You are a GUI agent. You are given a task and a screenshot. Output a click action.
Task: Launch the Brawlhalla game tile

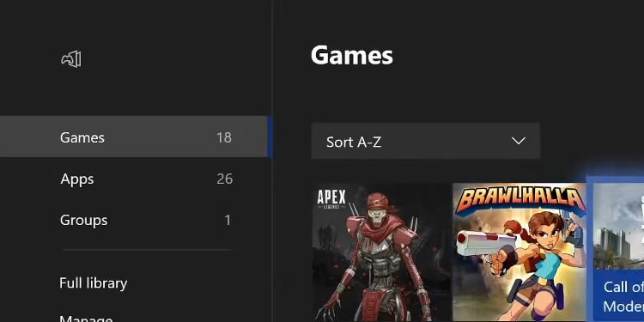click(519, 252)
